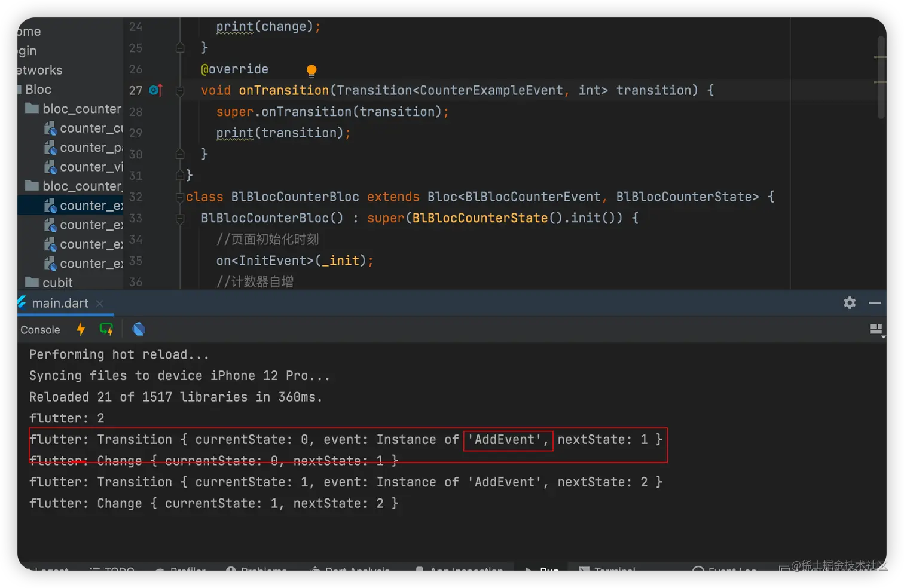Screen dimensions: 904x588
Task: Click the super.onTransition(transition); call
Action: coord(332,112)
